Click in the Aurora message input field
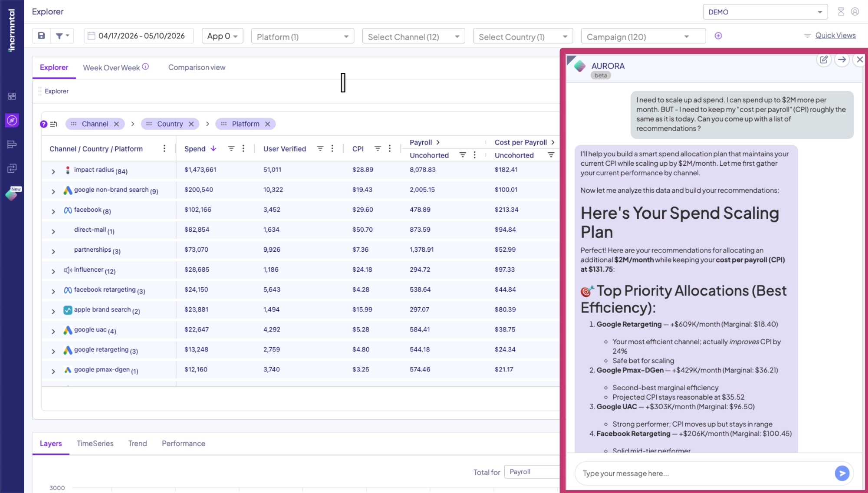This screenshot has height=493, width=868. 705,473
